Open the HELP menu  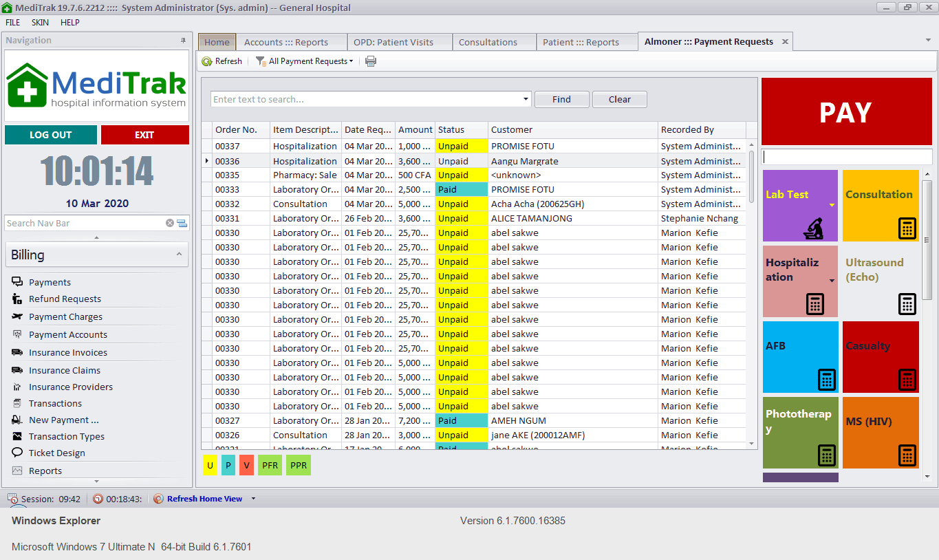(x=70, y=22)
